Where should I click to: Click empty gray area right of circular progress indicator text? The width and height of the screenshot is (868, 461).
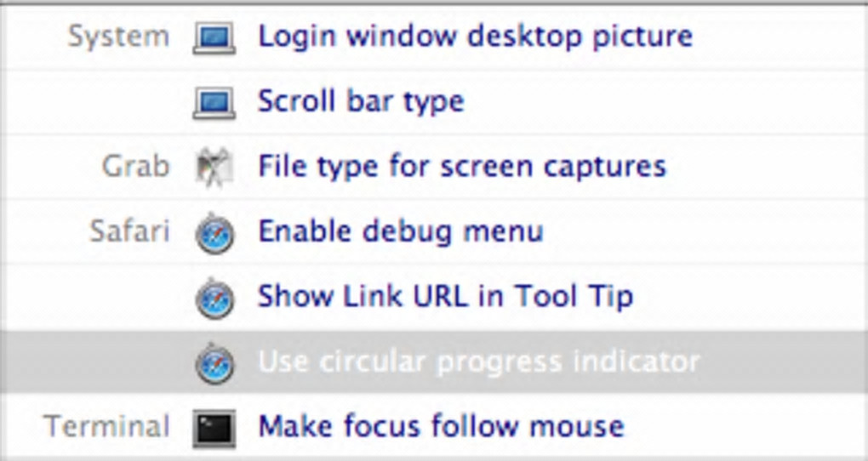coord(783,361)
